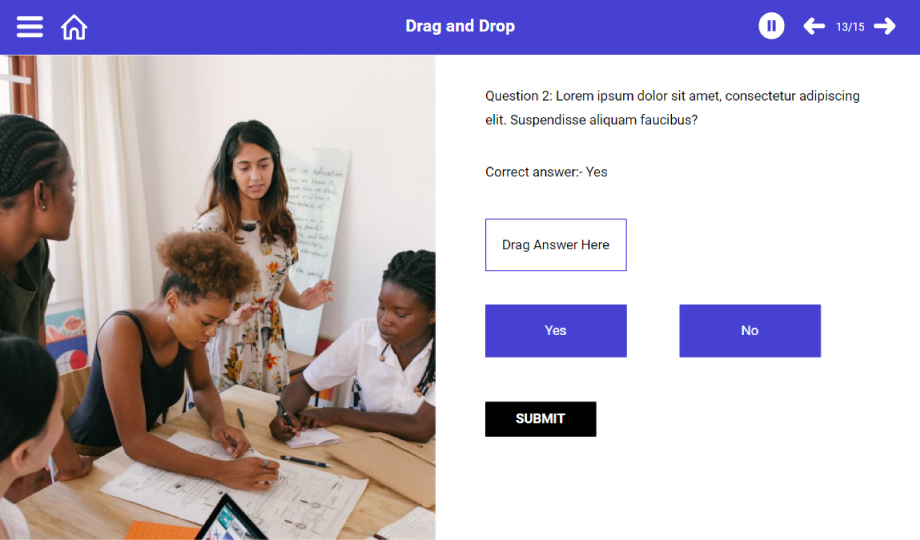The width and height of the screenshot is (920, 540).
Task: Click the 13/15 page counter
Action: 850,27
